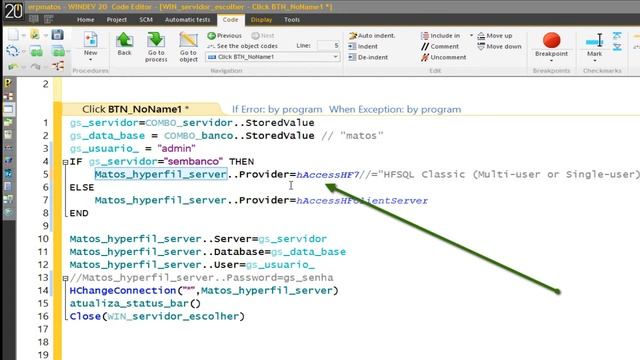The height and width of the screenshot is (360, 640).
Task: Click the open file icon in quick access
Action: [x=35, y=35]
